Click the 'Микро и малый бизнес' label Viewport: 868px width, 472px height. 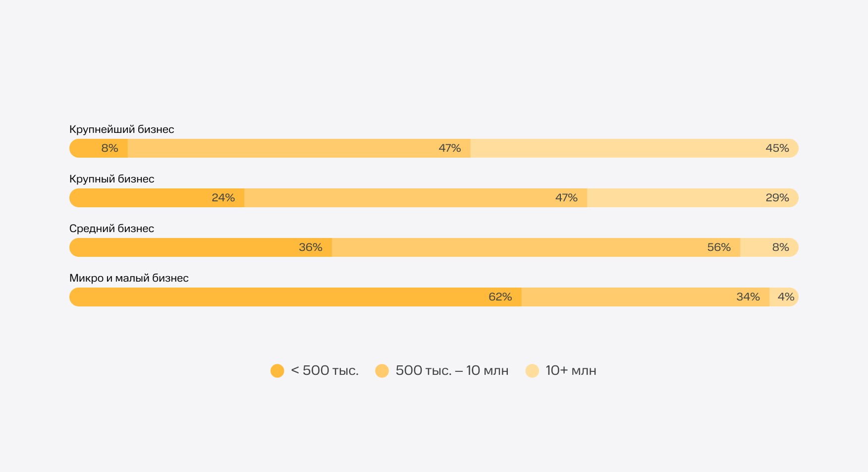coord(129,278)
